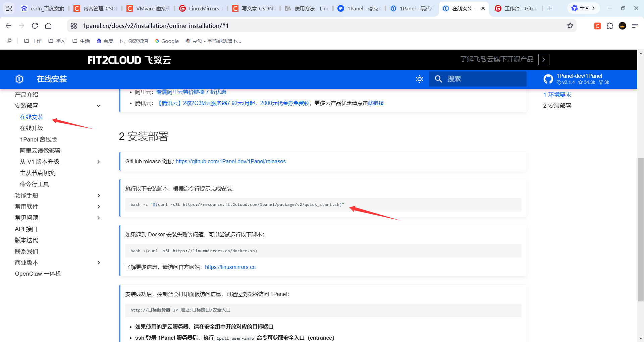Click the FIT2CLOUD 飞致云 logo

[129, 60]
